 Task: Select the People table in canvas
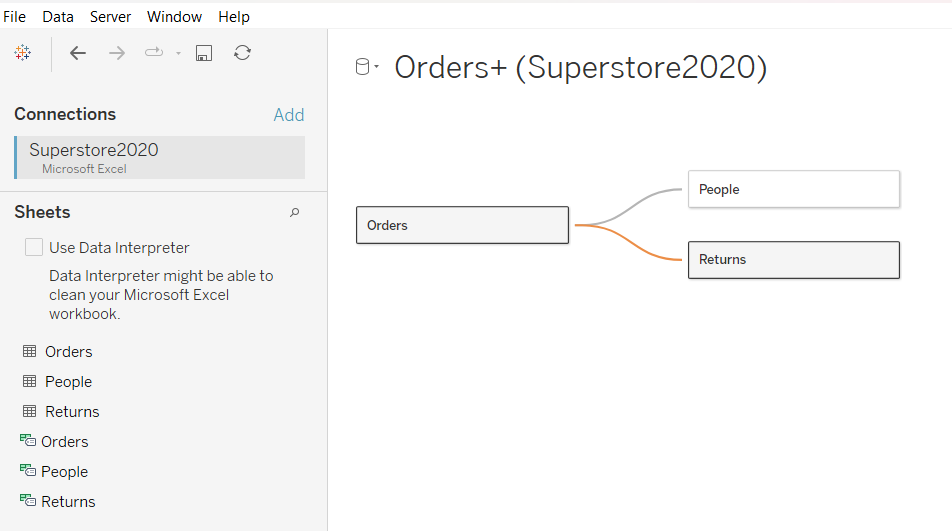(x=793, y=189)
